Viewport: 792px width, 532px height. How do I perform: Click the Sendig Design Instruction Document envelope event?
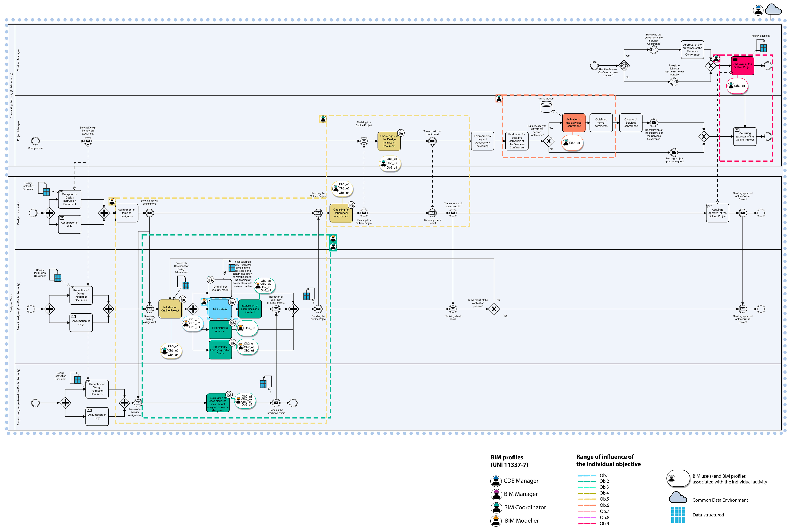point(88,141)
